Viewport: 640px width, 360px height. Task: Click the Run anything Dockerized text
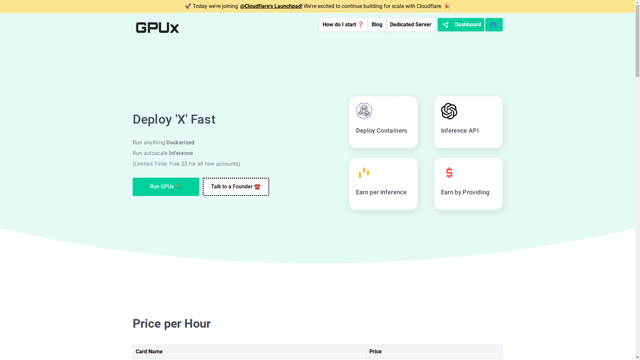(163, 142)
